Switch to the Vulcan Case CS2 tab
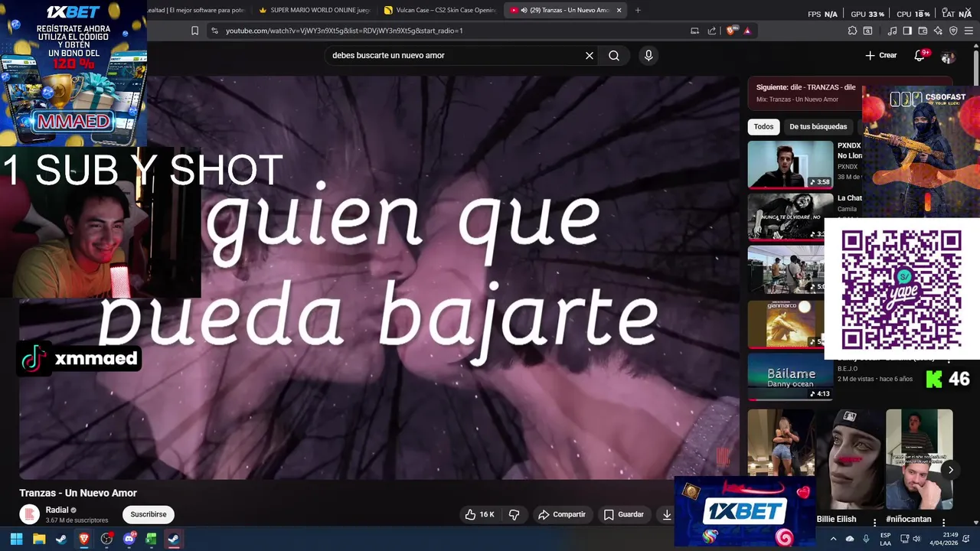The width and height of the screenshot is (980, 551). [439, 10]
